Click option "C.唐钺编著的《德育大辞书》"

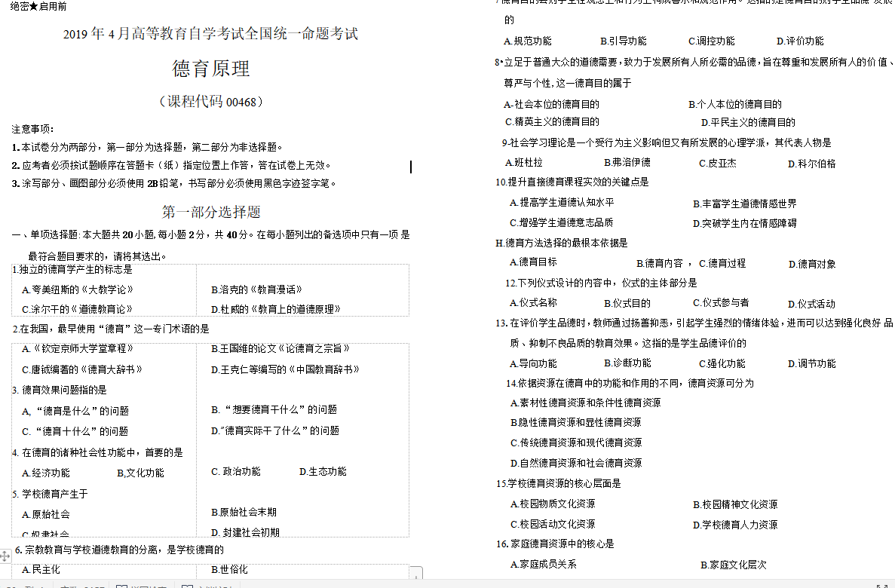[x=82, y=370]
